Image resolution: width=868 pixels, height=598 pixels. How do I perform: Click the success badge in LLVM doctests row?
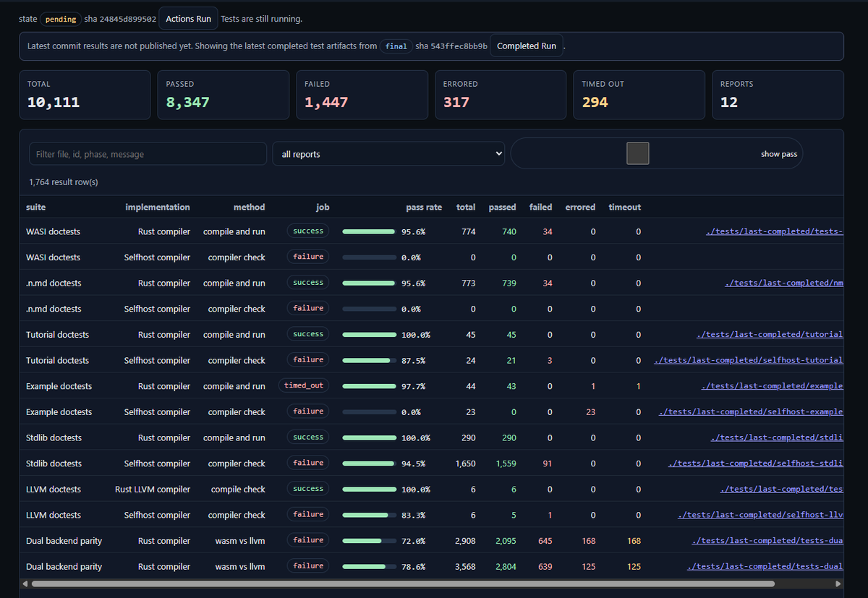click(x=308, y=489)
